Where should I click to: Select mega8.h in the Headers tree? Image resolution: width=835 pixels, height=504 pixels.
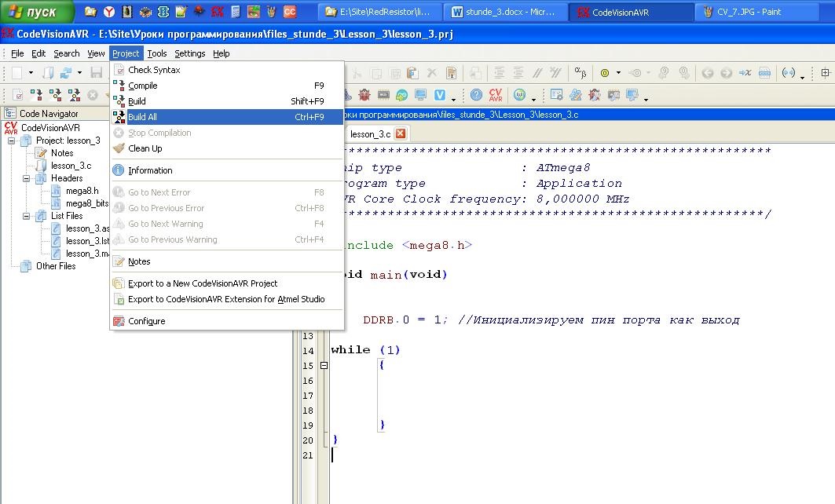(x=82, y=191)
